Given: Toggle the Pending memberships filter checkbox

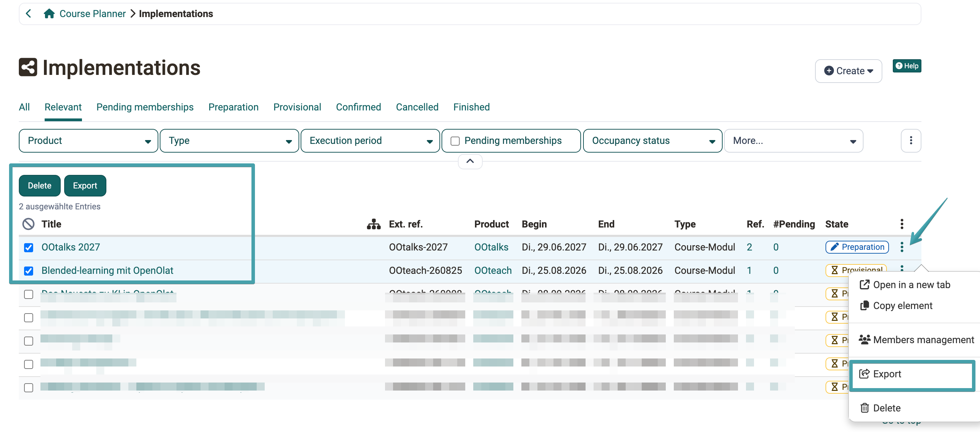Looking at the screenshot, I should pyautogui.click(x=455, y=141).
